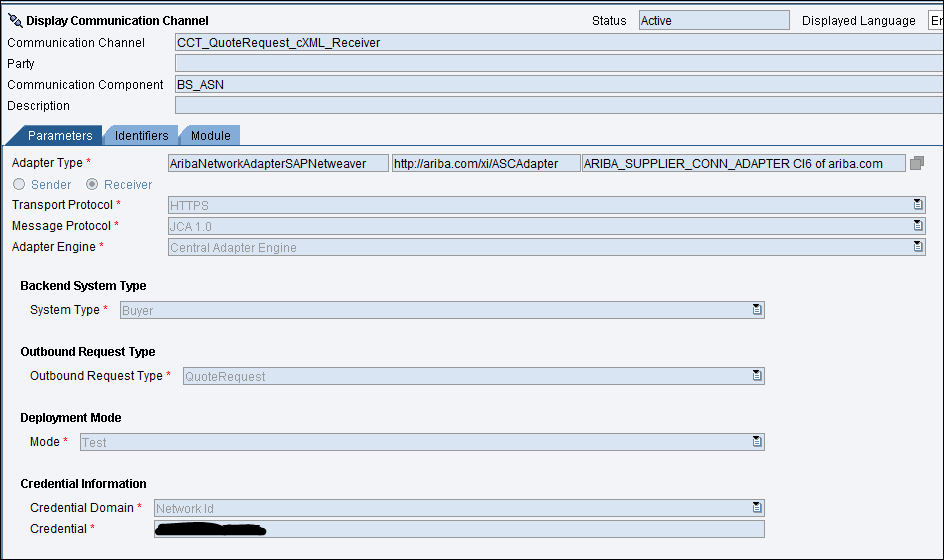
Task: Click the Credential Domain label
Action: [82, 508]
